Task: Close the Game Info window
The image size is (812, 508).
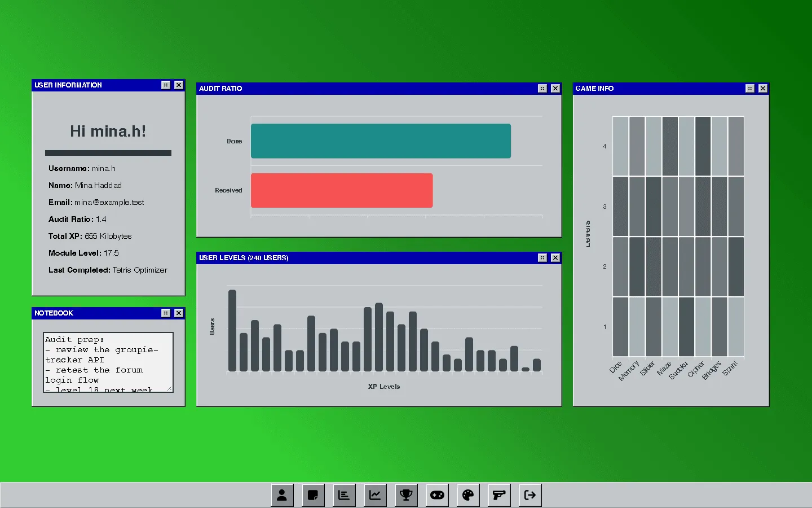Action: point(763,88)
